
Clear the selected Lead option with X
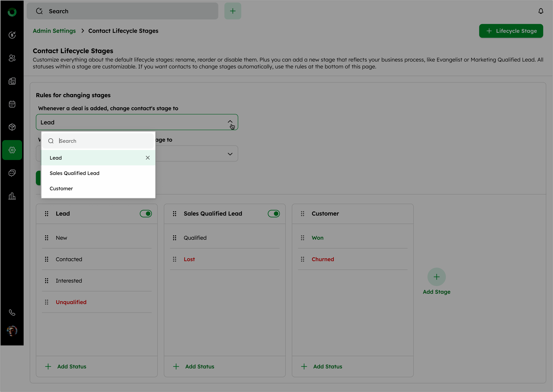pyautogui.click(x=148, y=158)
